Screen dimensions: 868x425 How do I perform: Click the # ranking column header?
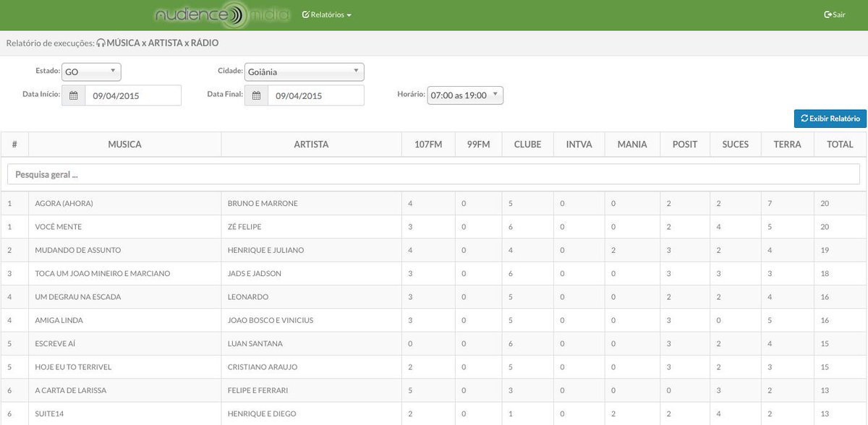[x=14, y=145]
